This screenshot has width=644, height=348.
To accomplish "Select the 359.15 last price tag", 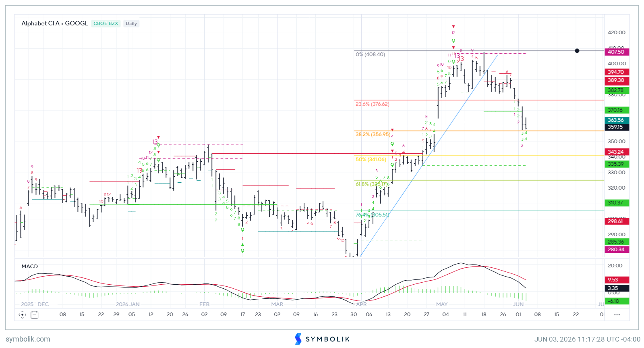I will pyautogui.click(x=617, y=127).
